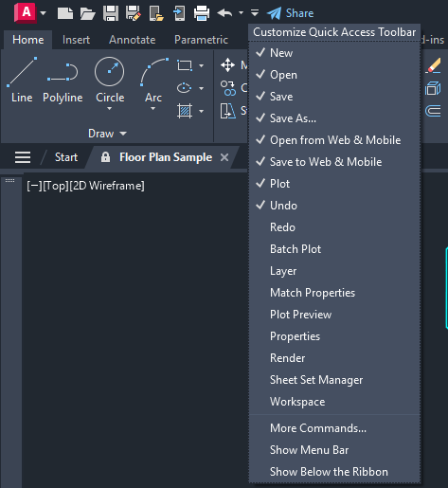
Task: Expand the Draw panel
Action: click(x=107, y=134)
